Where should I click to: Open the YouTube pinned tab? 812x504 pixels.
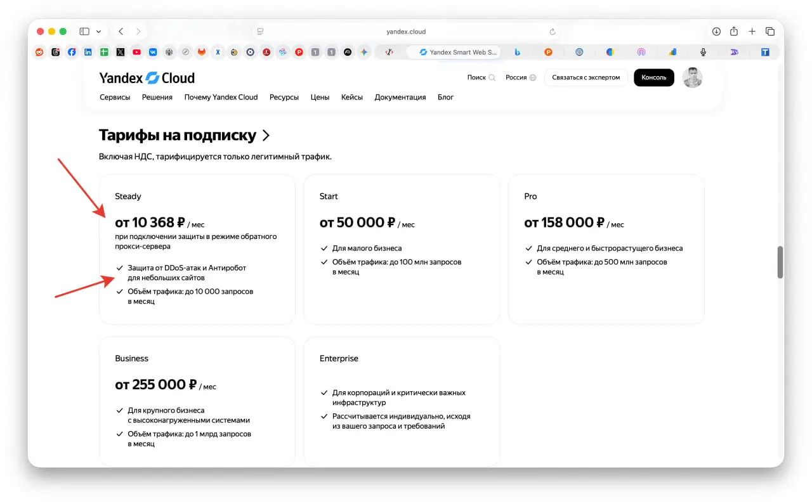[x=137, y=53]
